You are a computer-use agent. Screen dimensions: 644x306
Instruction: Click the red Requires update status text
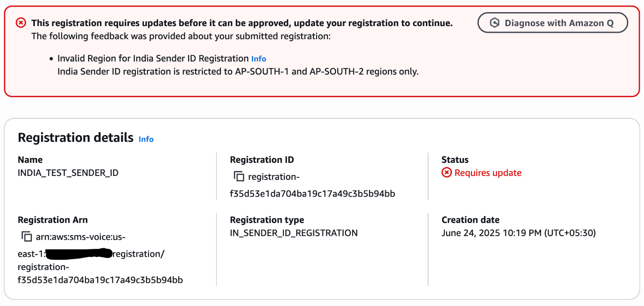point(488,173)
